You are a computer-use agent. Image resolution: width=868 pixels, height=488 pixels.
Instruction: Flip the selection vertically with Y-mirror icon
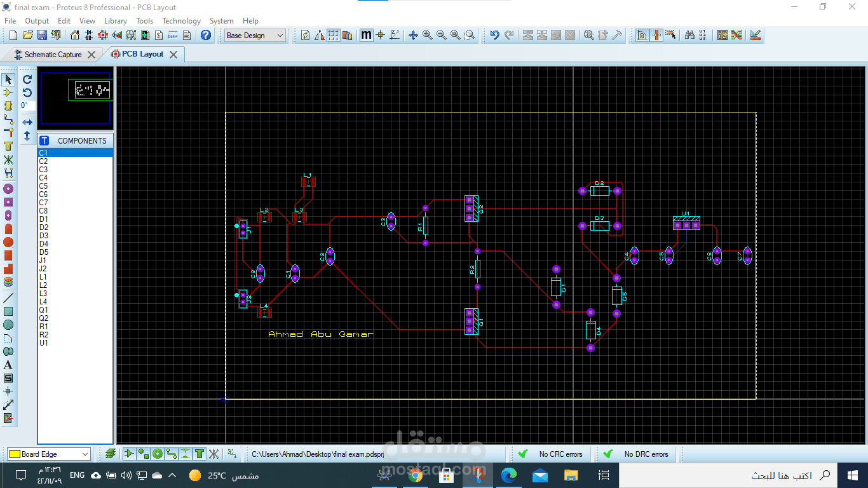click(27, 135)
